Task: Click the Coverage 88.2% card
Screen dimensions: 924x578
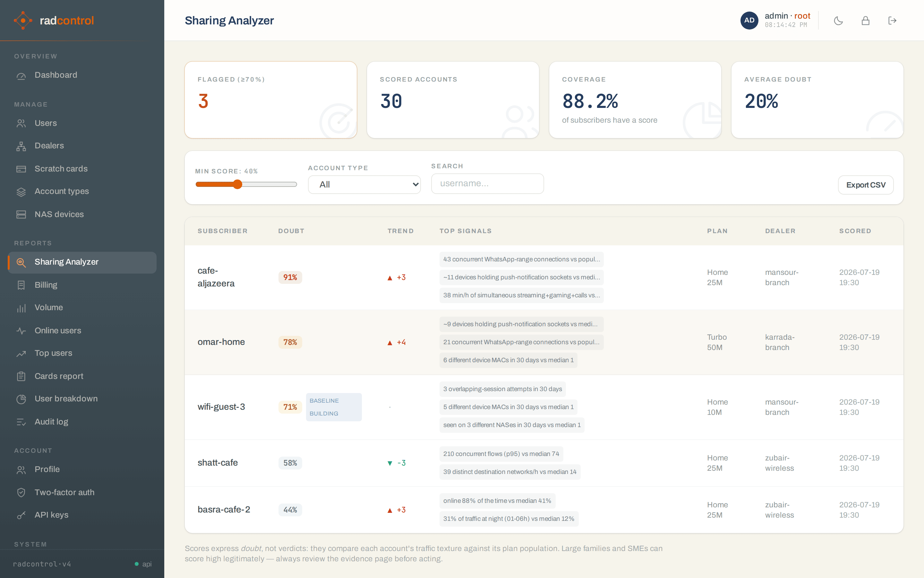Action: coord(635,100)
